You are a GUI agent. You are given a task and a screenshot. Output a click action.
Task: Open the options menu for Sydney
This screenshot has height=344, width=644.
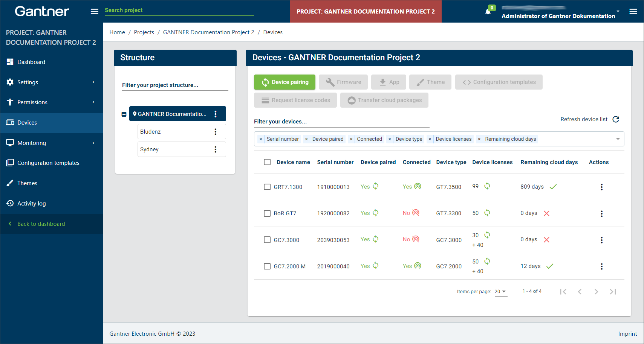216,149
